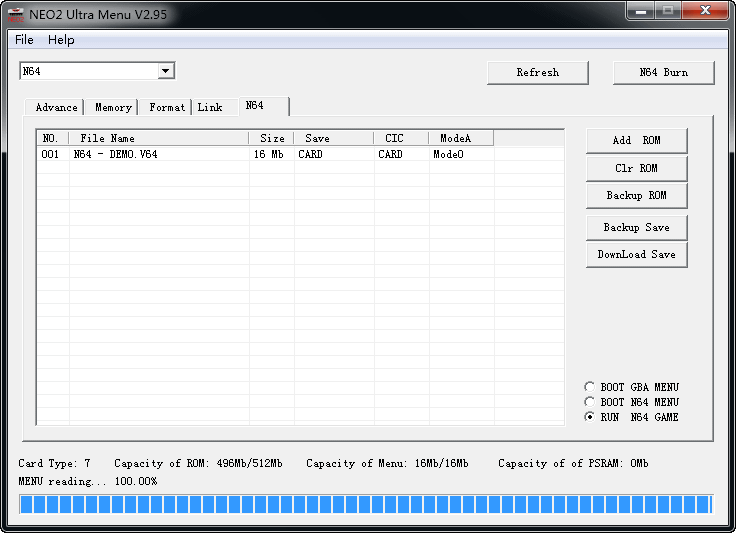Viewport: 736px width, 533px height.
Task: Go to the Link tab
Action: 210,107
